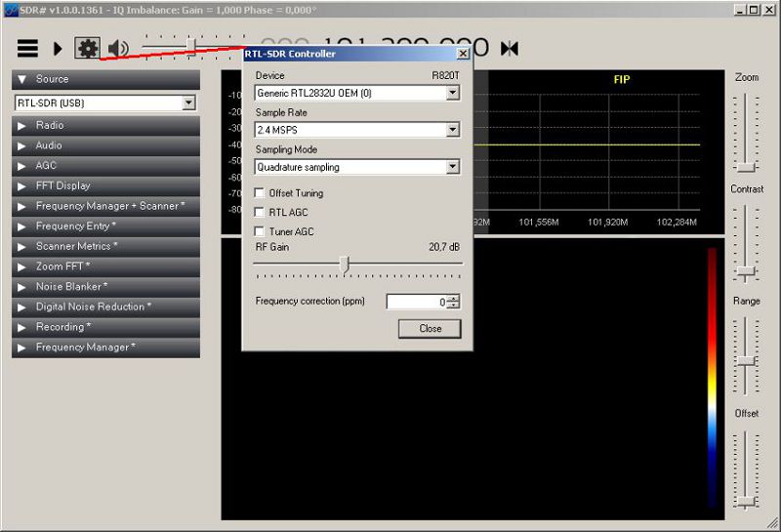Click the RF Gain slider handle
781x532 pixels.
pyautogui.click(x=345, y=265)
